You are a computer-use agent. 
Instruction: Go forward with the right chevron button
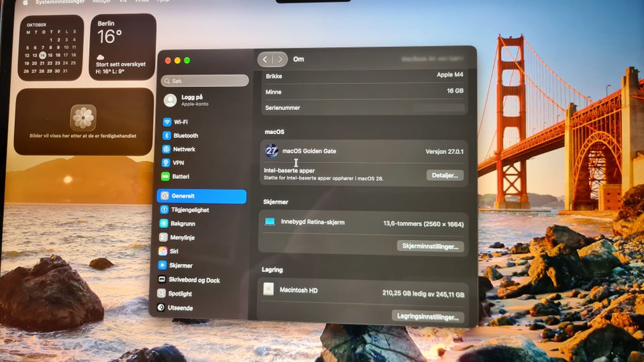coord(280,60)
